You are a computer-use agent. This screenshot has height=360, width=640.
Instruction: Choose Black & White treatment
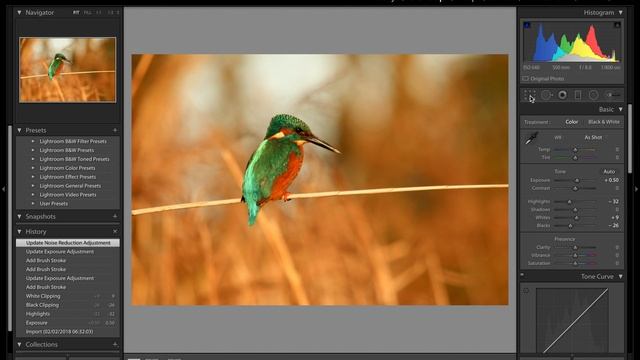coord(604,122)
